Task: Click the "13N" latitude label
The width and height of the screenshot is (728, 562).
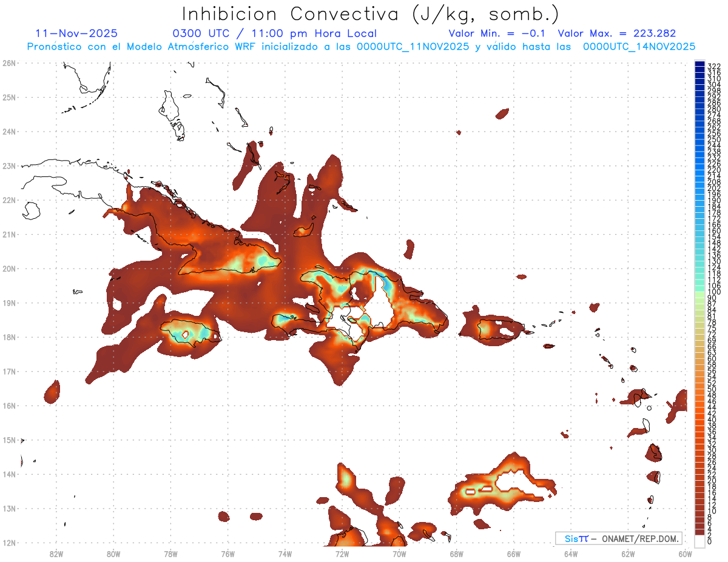Action: [8, 508]
